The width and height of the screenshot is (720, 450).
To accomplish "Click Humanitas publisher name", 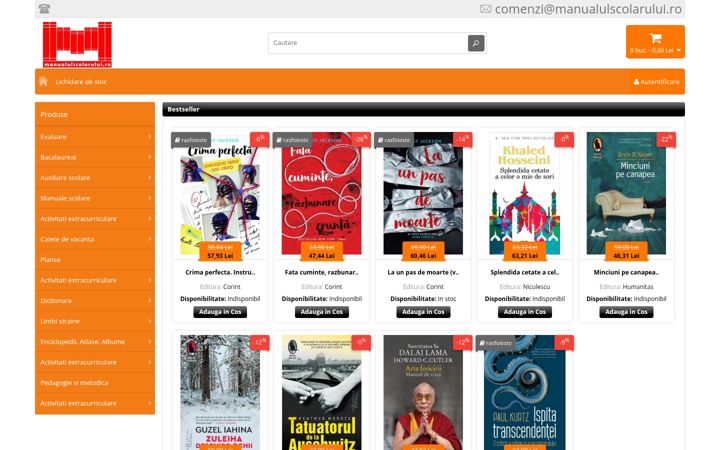I will (637, 287).
